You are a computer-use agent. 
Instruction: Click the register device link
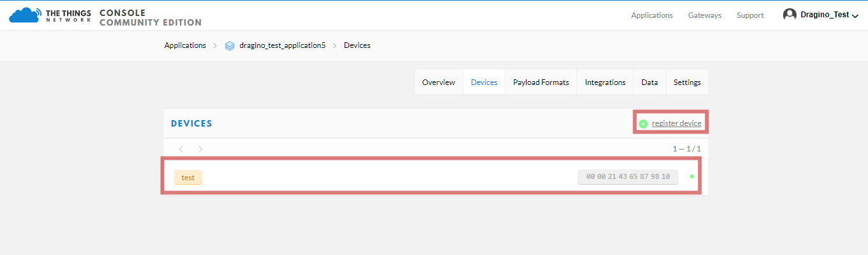(x=677, y=123)
